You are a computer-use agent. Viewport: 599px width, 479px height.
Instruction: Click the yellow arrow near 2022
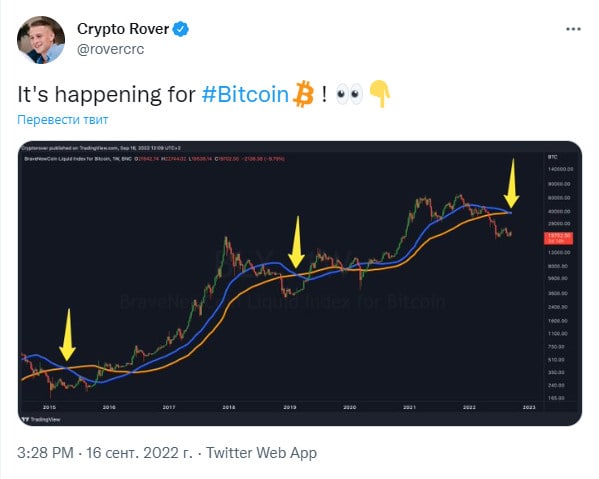click(511, 183)
